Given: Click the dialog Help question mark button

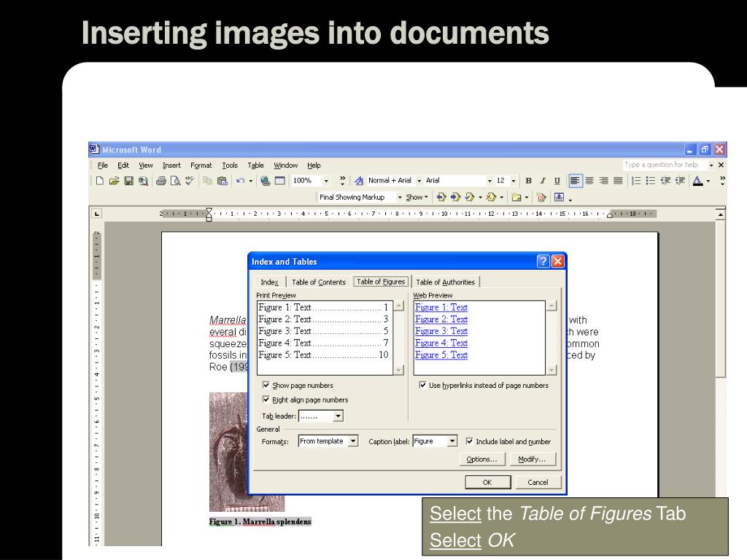Looking at the screenshot, I should click(543, 261).
